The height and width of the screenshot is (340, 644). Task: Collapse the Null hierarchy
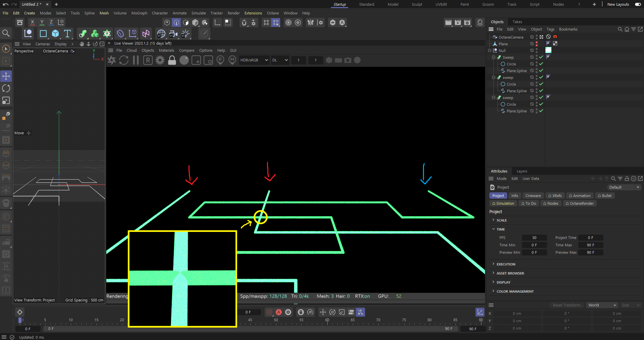490,51
